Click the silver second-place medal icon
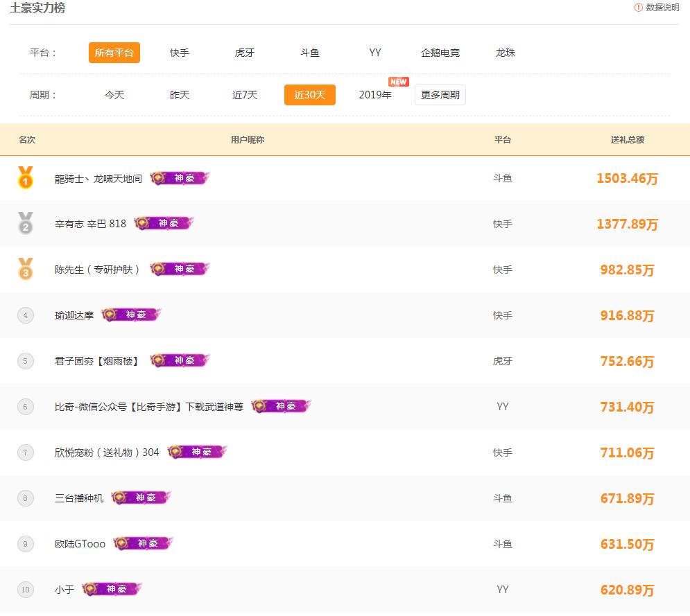Screen dimensions: 690x616 coord(25,223)
